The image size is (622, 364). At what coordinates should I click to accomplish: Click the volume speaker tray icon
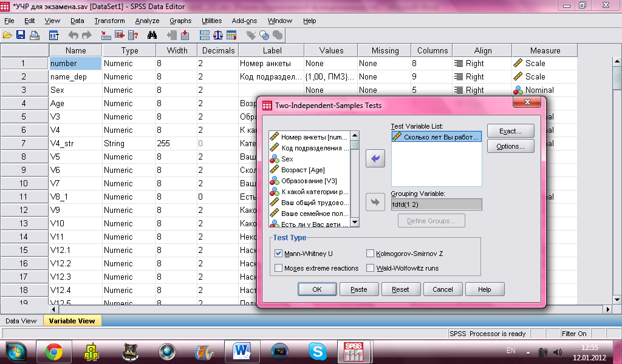pyautogui.click(x=558, y=352)
